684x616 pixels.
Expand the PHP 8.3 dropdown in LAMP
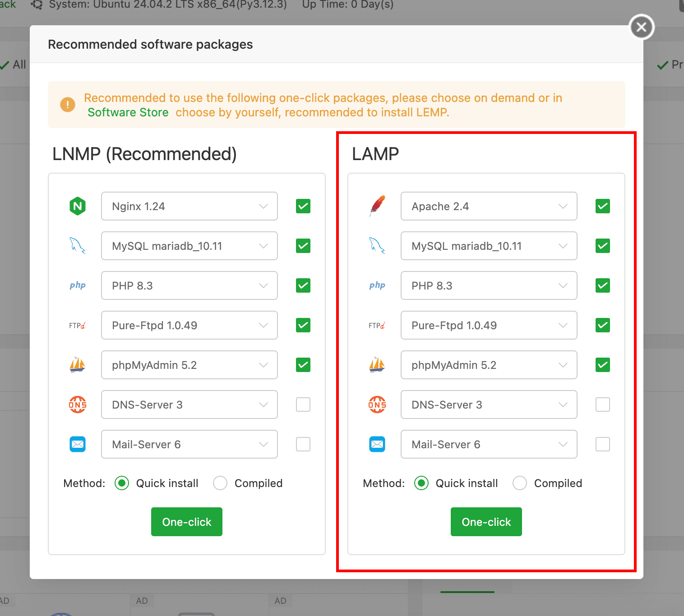coord(489,285)
